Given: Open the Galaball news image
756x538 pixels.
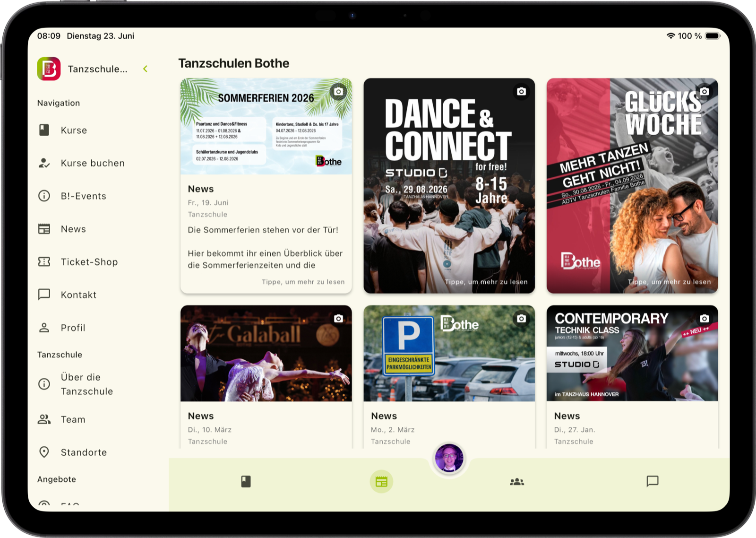Looking at the screenshot, I should [266, 353].
